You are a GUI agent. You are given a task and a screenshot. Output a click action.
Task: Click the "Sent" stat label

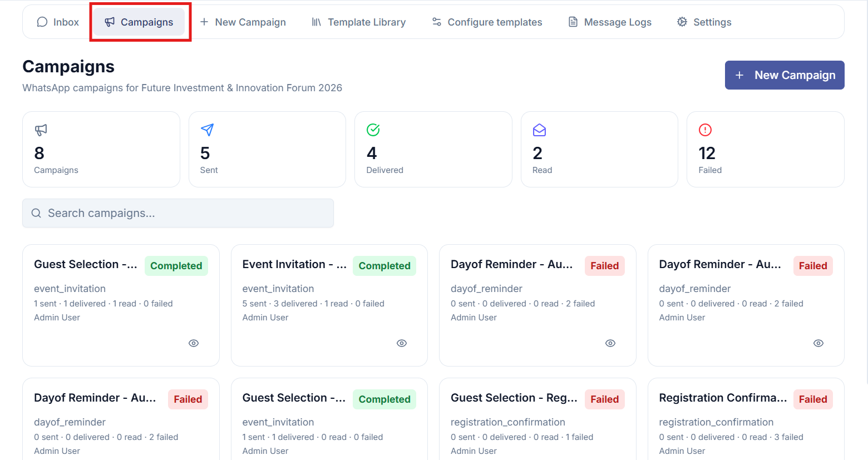click(209, 170)
